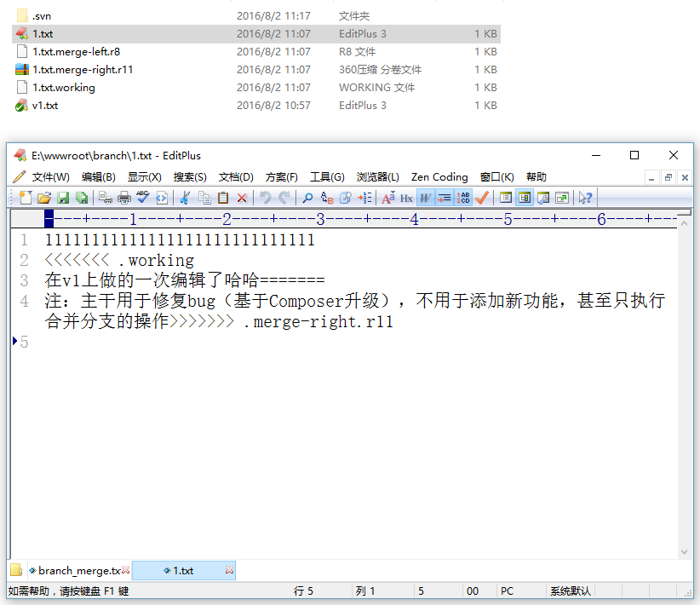Minimize the inner document window
Viewport: 700px width, 605px height.
[x=651, y=178]
